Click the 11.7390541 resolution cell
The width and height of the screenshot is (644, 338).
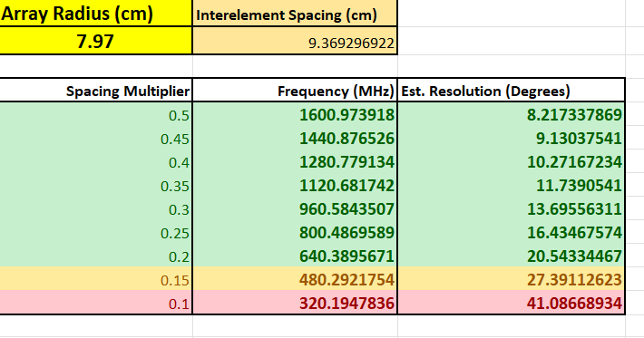pyautogui.click(x=512, y=186)
